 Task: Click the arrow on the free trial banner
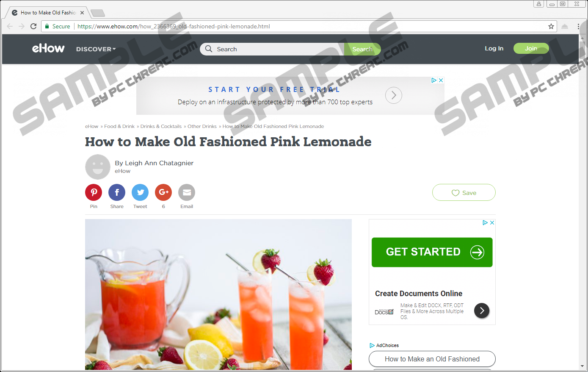point(394,95)
